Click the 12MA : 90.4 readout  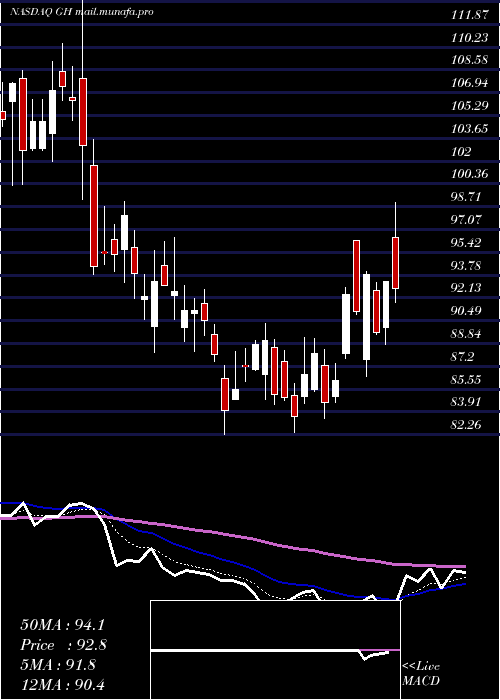click(62, 684)
